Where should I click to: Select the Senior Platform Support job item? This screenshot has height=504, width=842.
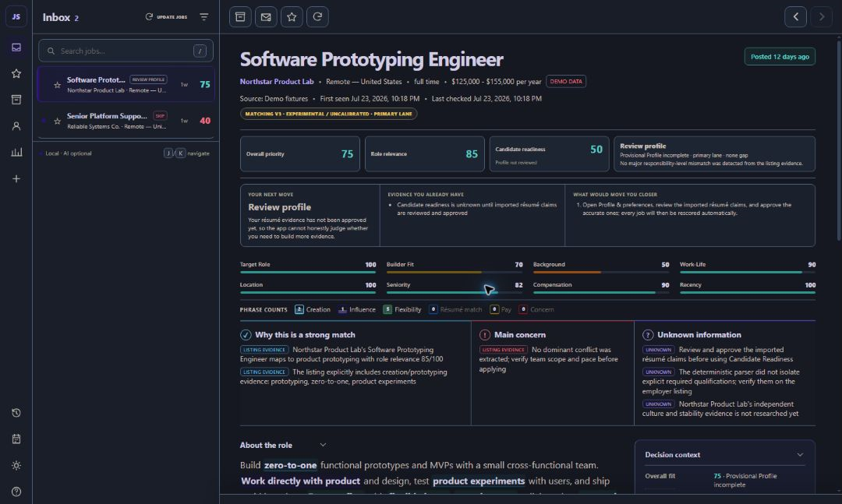(126, 121)
